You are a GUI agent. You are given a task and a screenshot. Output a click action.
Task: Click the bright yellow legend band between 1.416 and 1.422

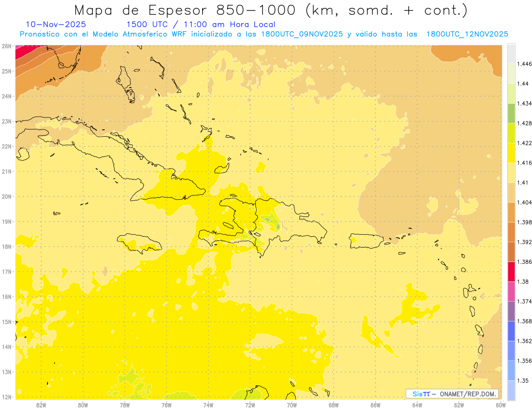511,153
